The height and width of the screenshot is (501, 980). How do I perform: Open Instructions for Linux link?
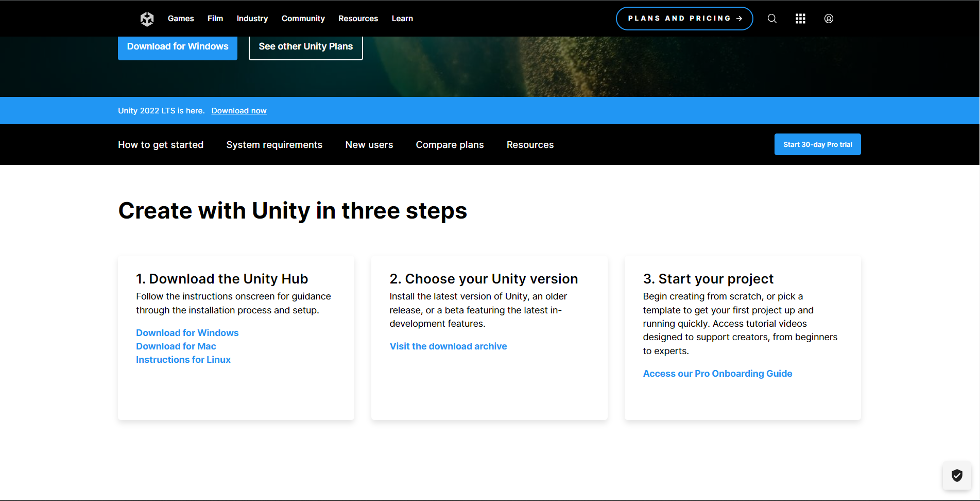[x=183, y=360]
